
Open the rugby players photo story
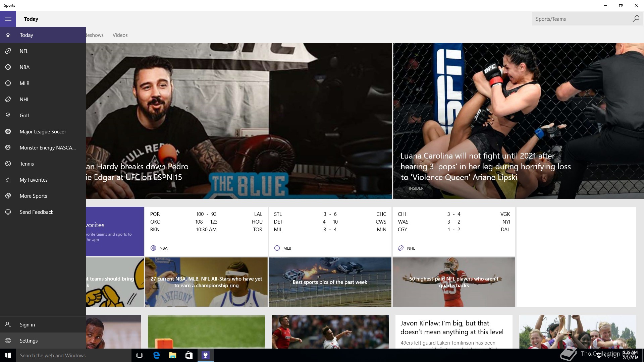330,332
